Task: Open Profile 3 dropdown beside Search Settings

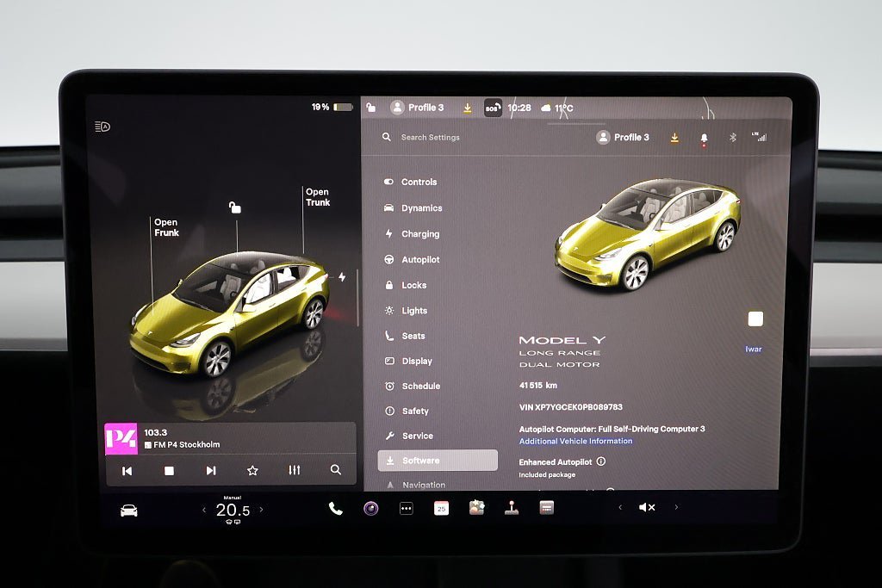Action: pyautogui.click(x=624, y=137)
